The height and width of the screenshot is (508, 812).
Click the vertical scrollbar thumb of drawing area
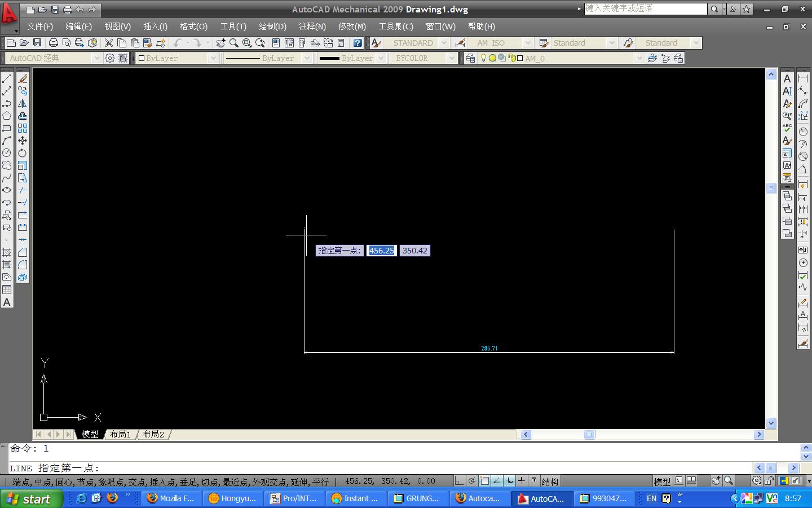[771, 188]
